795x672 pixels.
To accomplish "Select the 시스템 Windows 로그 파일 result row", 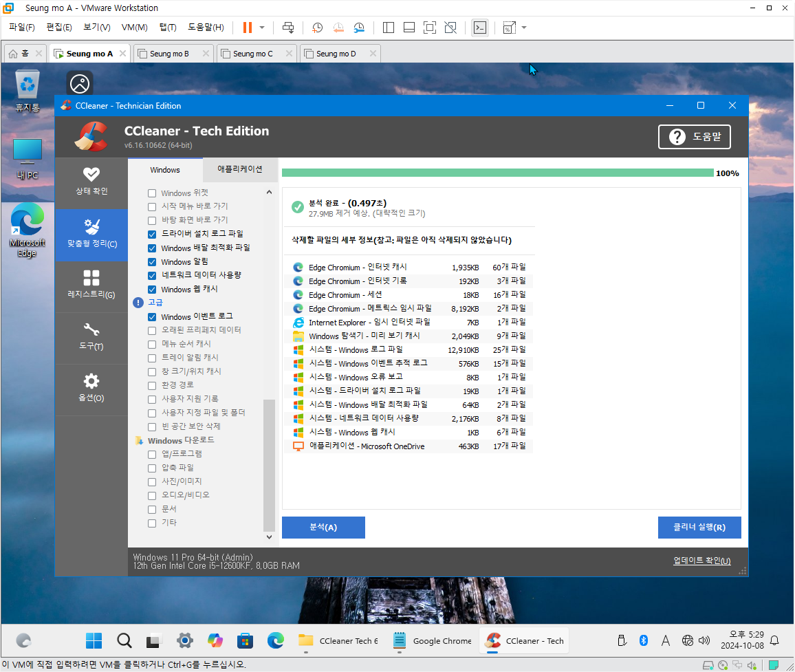I will pos(409,350).
